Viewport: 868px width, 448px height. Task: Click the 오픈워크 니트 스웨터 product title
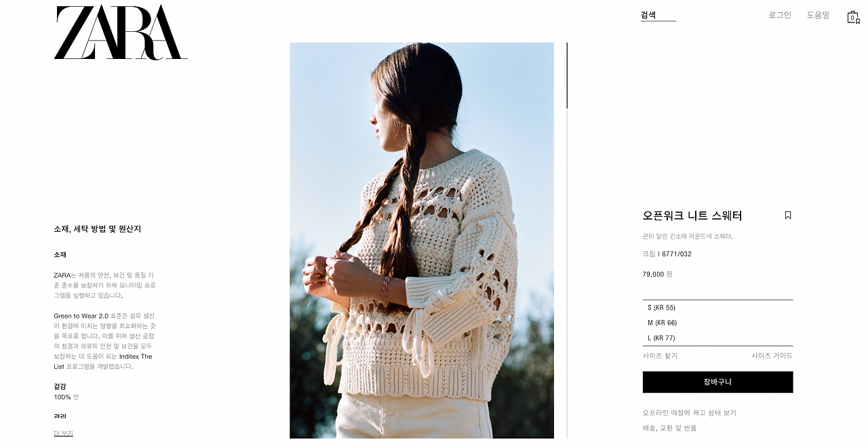pos(692,216)
